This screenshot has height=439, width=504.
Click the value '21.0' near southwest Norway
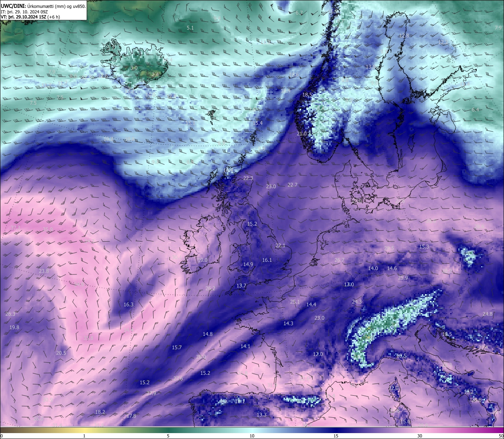tap(301, 134)
